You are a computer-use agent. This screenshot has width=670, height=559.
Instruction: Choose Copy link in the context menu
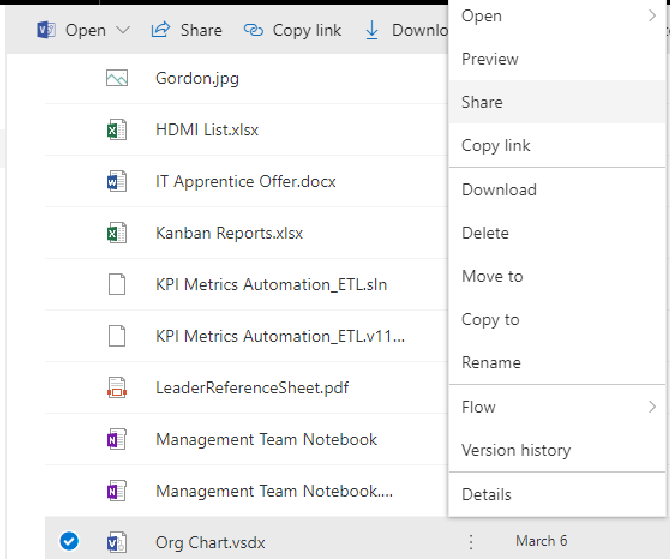click(x=556, y=146)
